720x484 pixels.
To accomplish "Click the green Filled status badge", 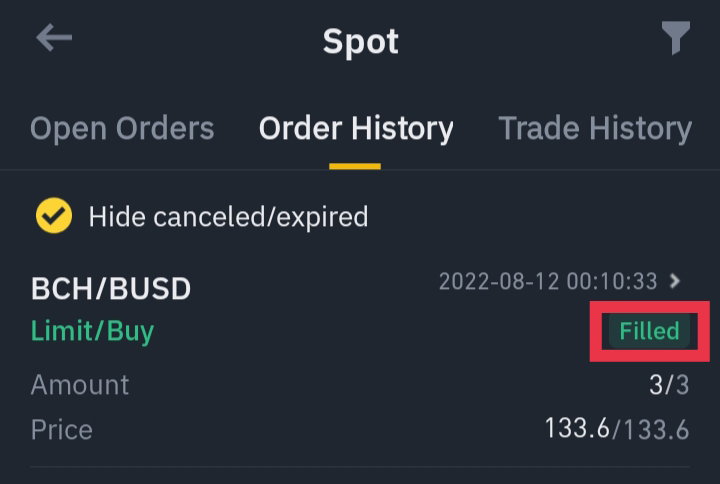I will (649, 331).
